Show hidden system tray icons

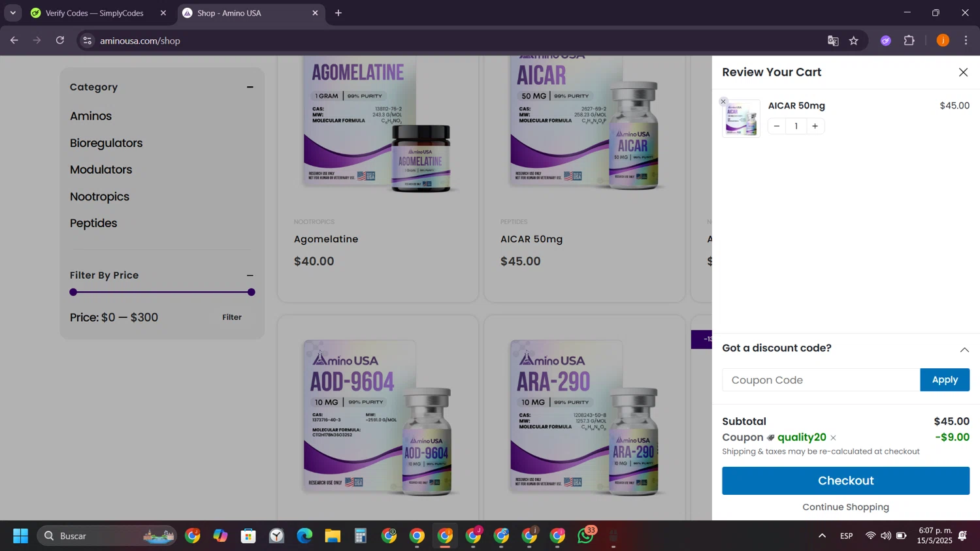pos(822,536)
